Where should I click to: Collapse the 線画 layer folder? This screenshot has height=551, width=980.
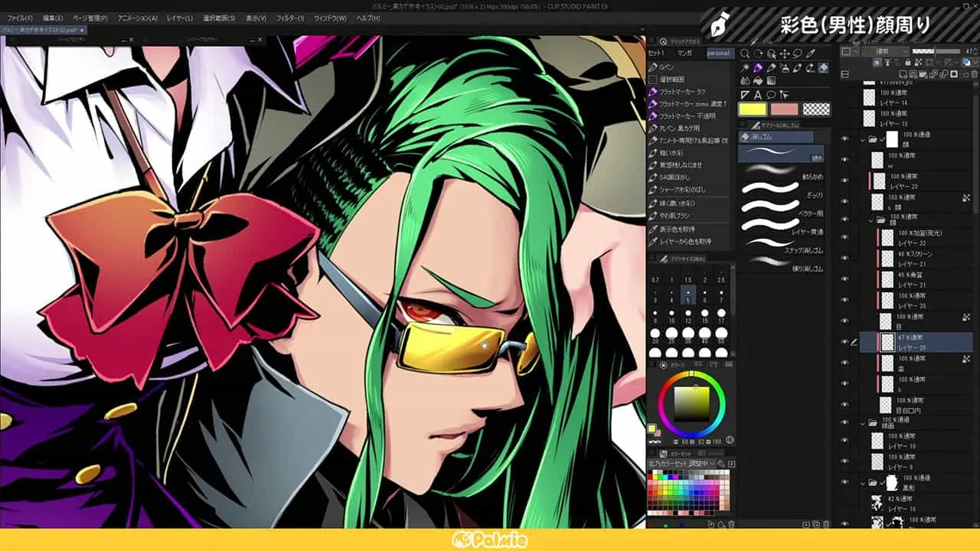863,422
